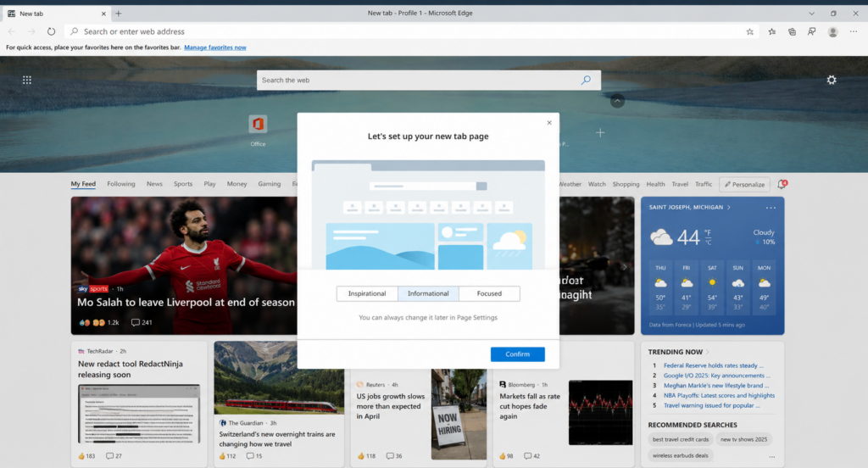Open the tab actions dropdown chevron

tap(811, 14)
